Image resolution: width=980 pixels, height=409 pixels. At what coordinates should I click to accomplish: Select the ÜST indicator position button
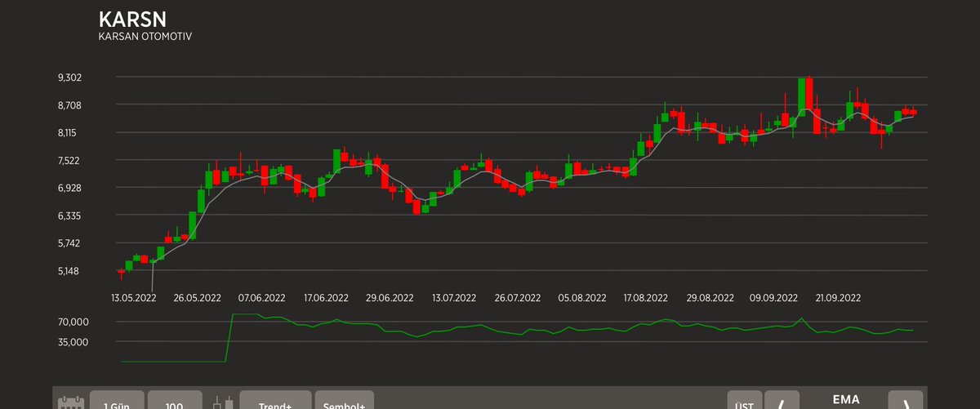click(744, 400)
